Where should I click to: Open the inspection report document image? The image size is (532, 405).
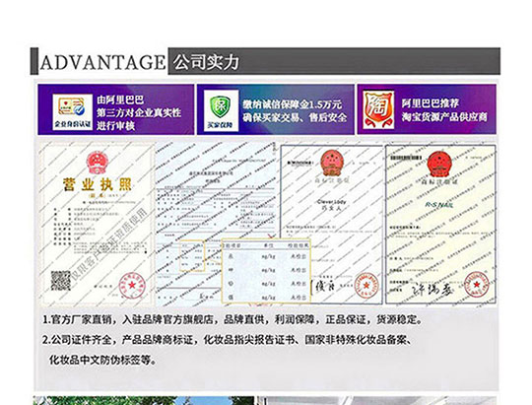pyautogui.click(x=217, y=225)
